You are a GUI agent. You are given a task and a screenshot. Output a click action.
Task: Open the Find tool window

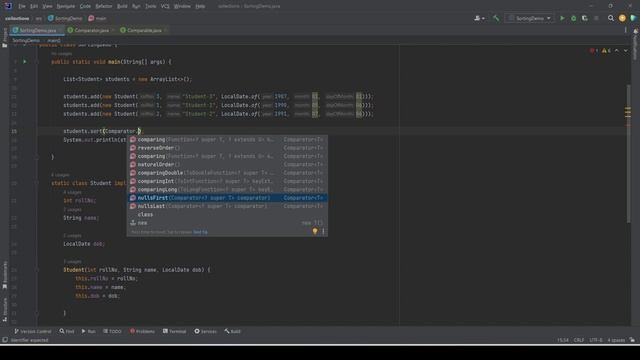67,331
